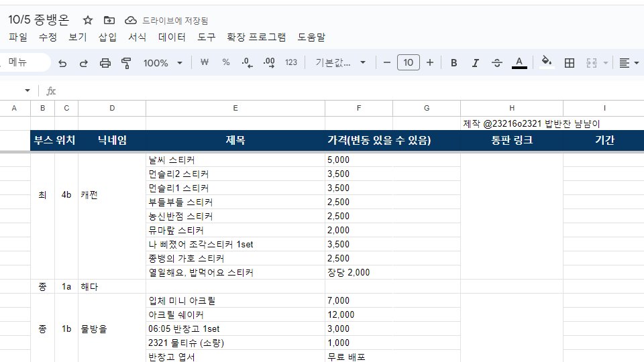This screenshot has height=362, width=644.
Task: Select column E header
Action: point(235,109)
